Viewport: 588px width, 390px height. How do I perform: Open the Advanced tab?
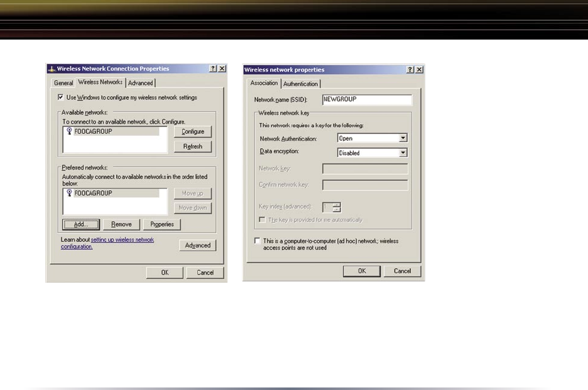[141, 83]
